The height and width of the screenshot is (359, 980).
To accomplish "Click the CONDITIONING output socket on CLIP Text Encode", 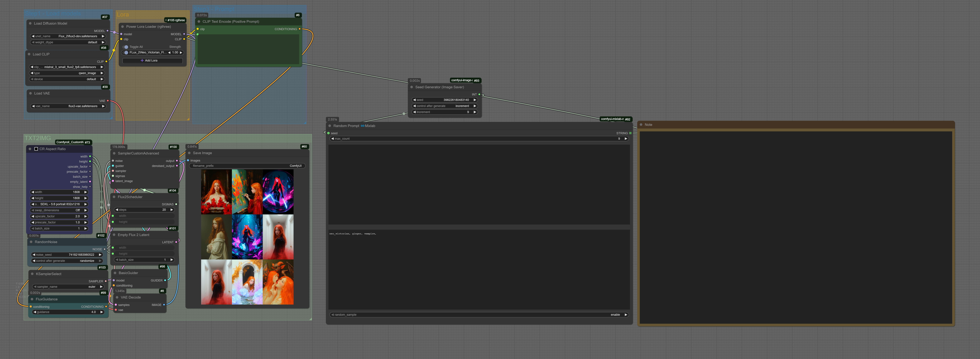I will pos(300,29).
